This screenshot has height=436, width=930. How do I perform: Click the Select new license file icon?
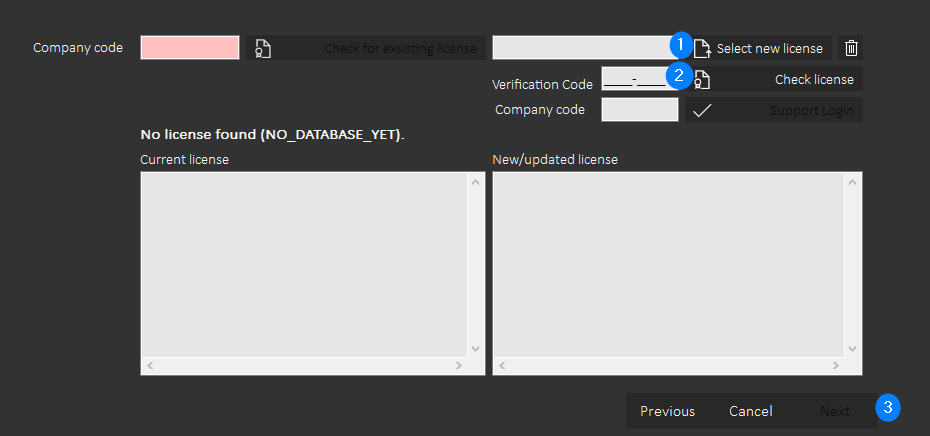(702, 49)
